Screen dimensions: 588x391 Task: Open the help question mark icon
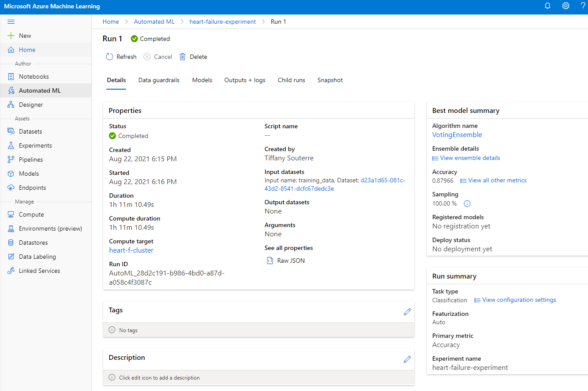[583, 6]
